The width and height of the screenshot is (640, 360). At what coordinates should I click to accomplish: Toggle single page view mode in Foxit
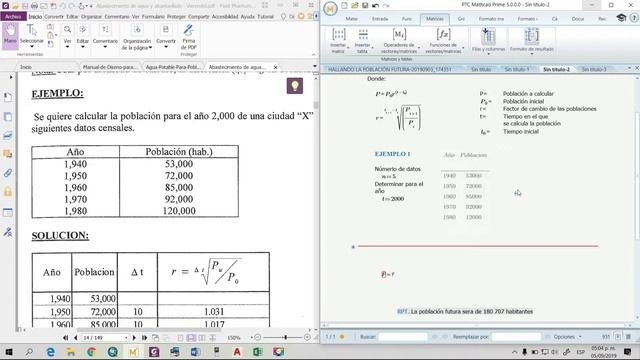180,338
